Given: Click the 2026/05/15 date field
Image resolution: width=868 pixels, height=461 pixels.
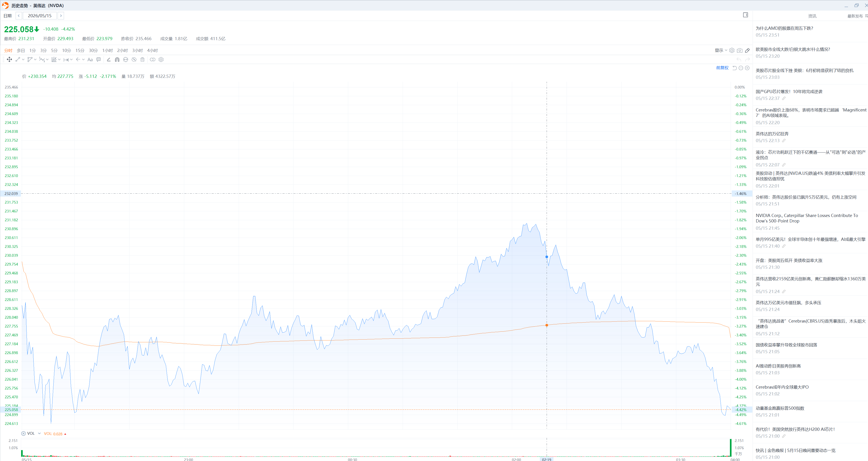Looking at the screenshot, I should [x=40, y=16].
